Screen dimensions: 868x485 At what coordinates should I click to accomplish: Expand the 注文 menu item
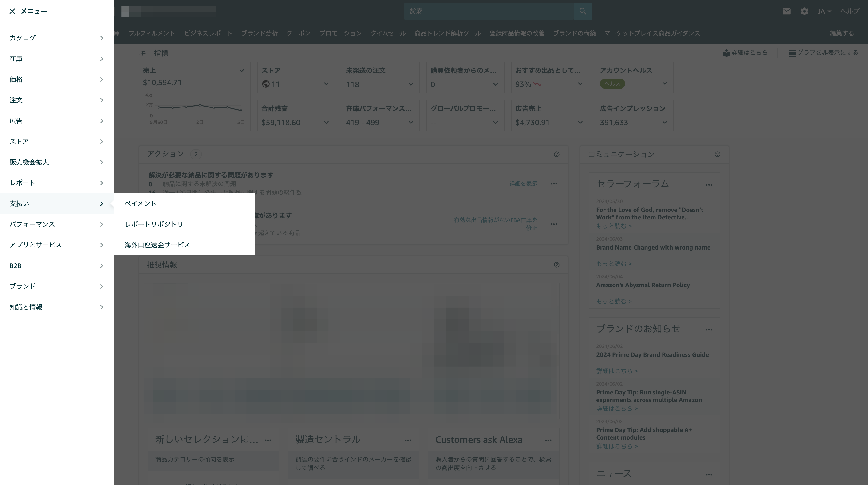click(57, 100)
